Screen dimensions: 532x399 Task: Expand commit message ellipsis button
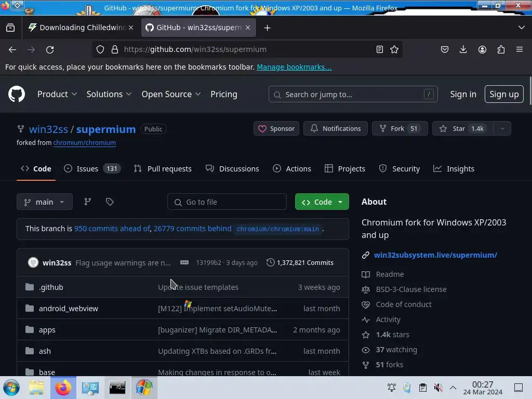tap(184, 262)
